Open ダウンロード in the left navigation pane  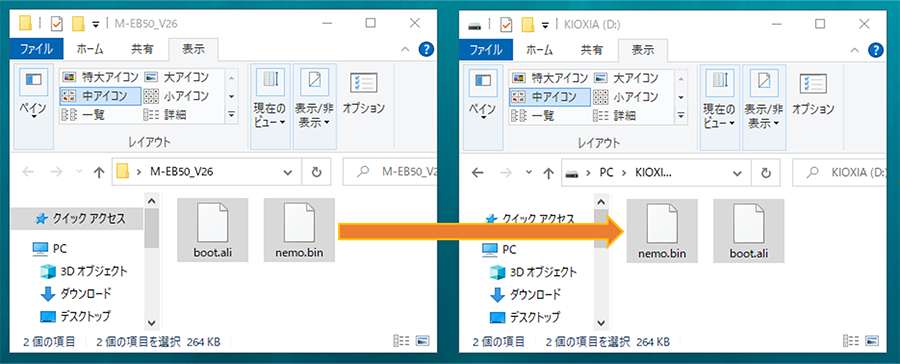coord(86,294)
